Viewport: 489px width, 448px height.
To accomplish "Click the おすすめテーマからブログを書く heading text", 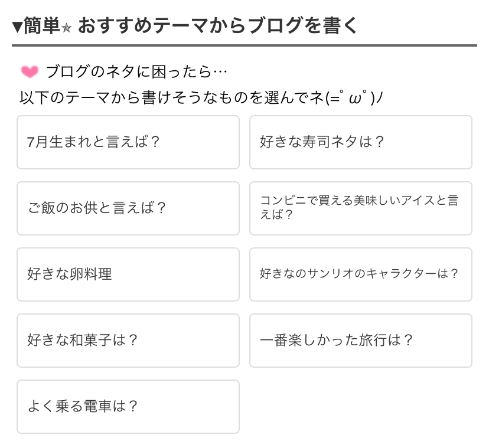I will [217, 26].
